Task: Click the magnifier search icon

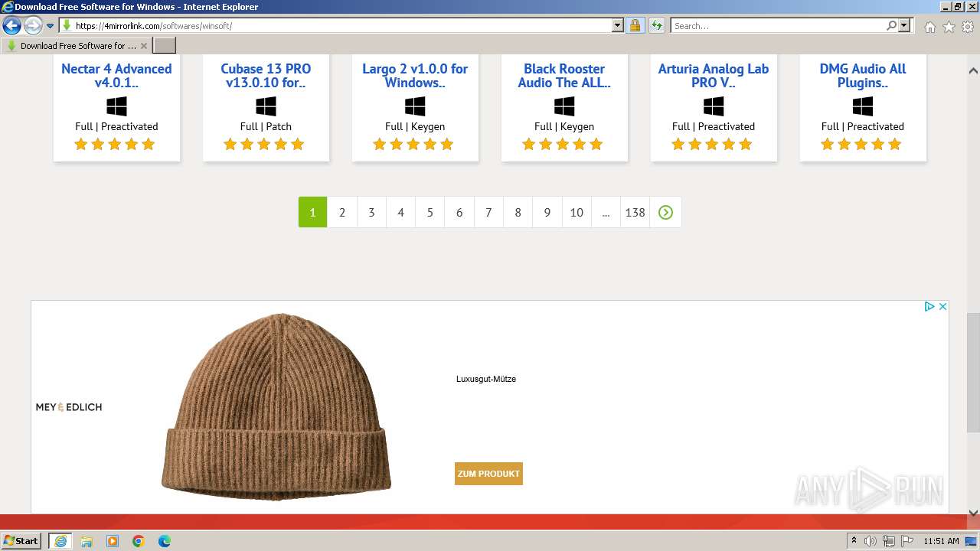Action: tap(891, 26)
